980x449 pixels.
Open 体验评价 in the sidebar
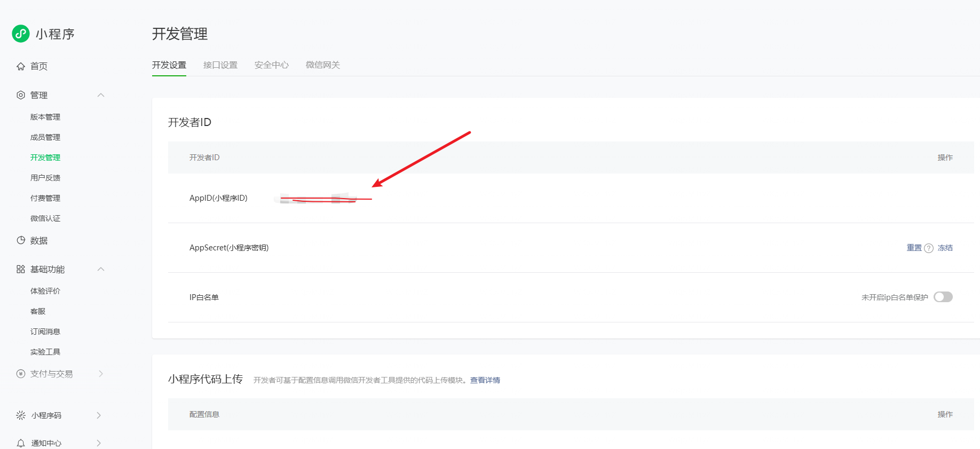[45, 291]
